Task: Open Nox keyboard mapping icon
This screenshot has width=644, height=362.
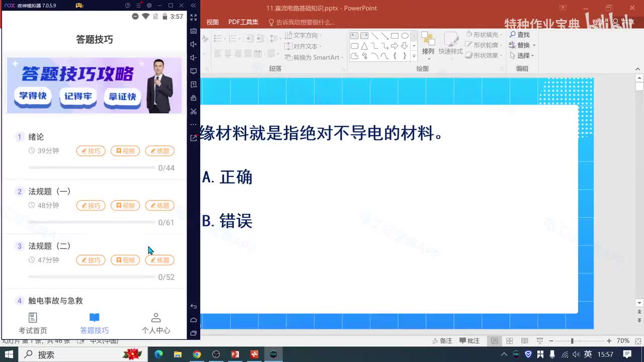Action: (194, 31)
